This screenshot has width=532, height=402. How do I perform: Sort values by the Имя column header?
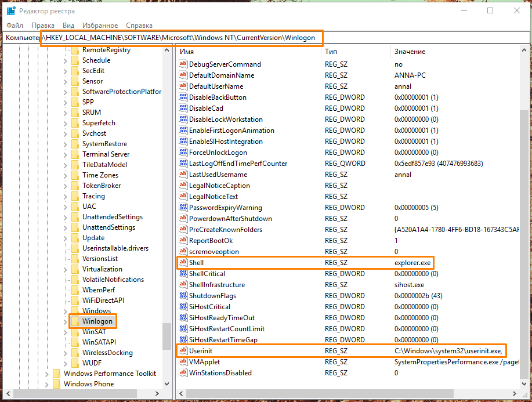[248, 52]
